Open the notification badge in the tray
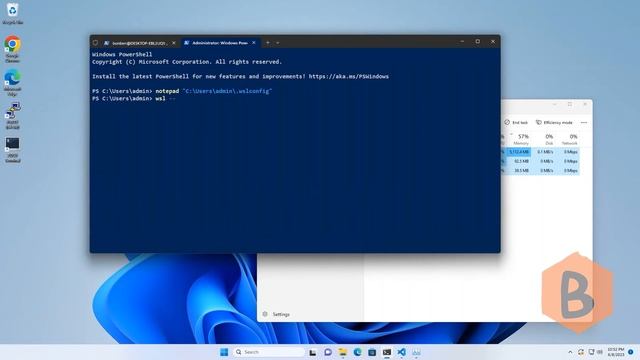This screenshot has height=360, width=640. (631, 352)
